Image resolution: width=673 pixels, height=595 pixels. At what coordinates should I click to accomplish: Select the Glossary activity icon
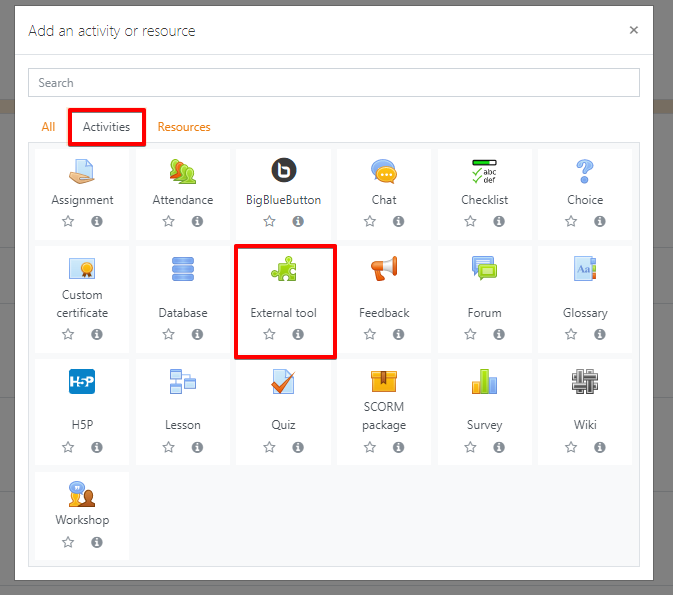coord(585,269)
